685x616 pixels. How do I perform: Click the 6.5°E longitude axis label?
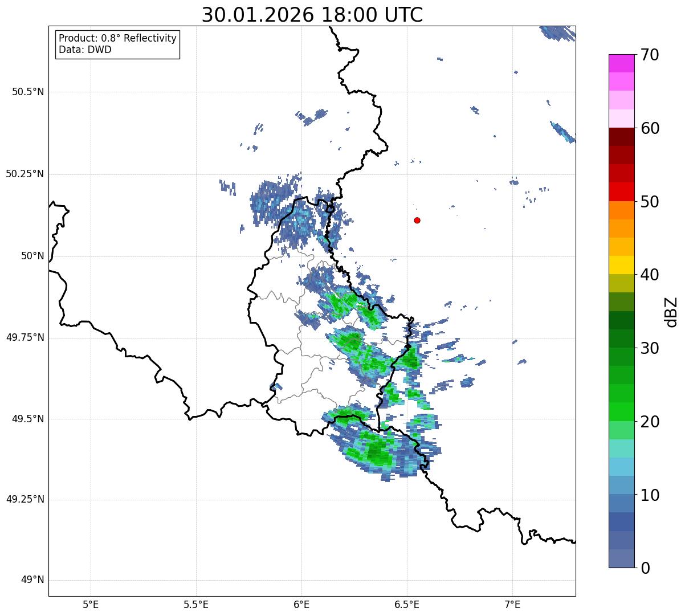407,603
